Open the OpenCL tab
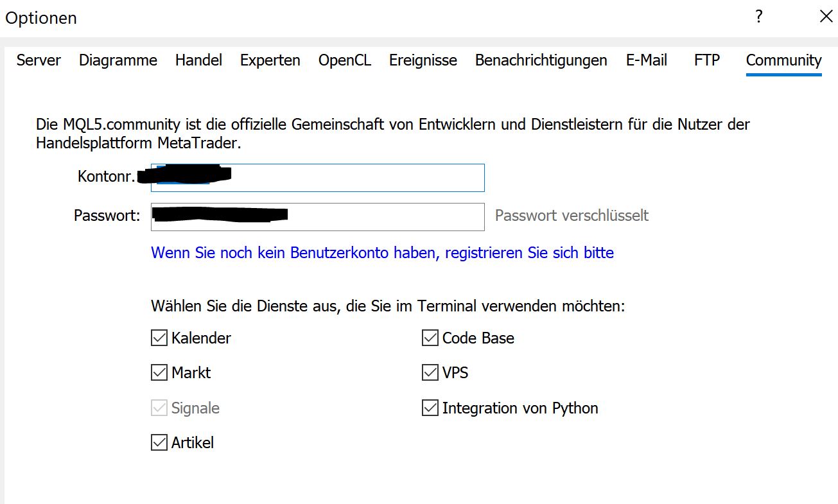 [345, 60]
